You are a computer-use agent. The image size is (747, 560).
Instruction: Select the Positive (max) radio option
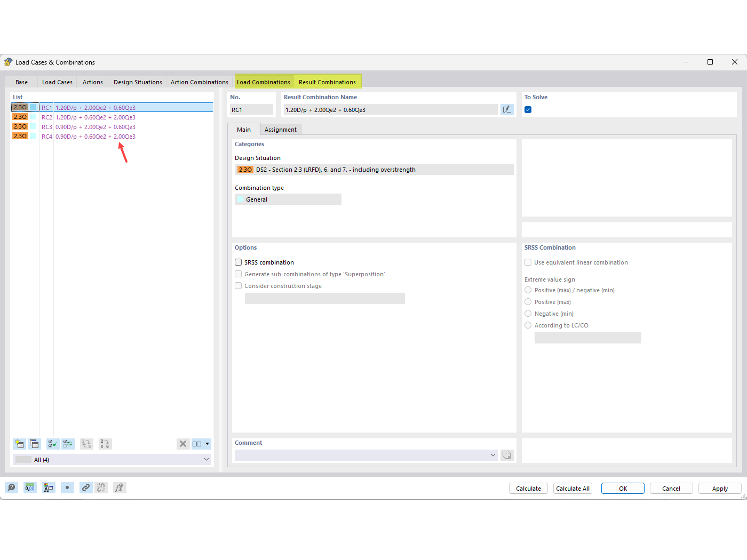528,302
